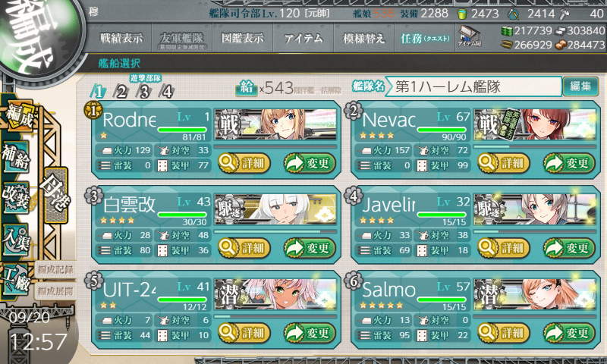
Task: Click the 編集 fleet name button
Action: coord(580,86)
